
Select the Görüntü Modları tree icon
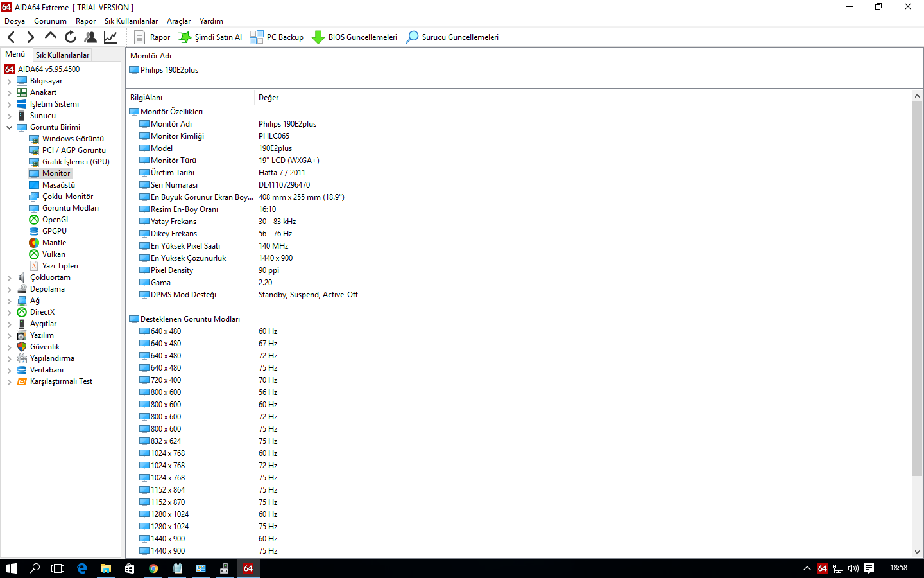34,208
